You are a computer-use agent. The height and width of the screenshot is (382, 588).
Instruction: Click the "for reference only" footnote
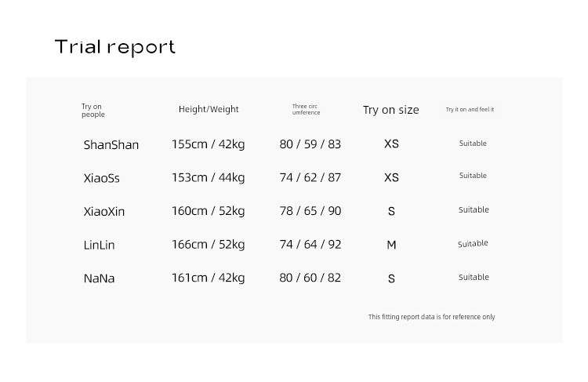click(431, 317)
